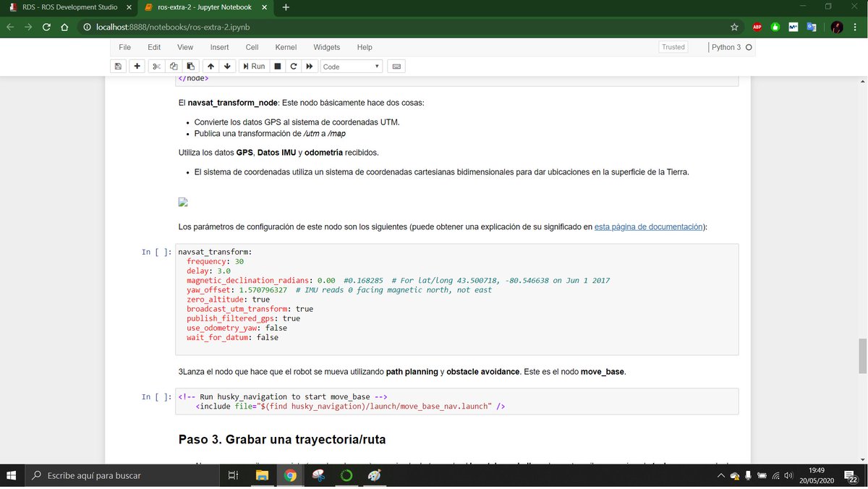Image resolution: width=868 pixels, height=489 pixels.
Task: Open the Windows Start menu
Action: (12, 475)
